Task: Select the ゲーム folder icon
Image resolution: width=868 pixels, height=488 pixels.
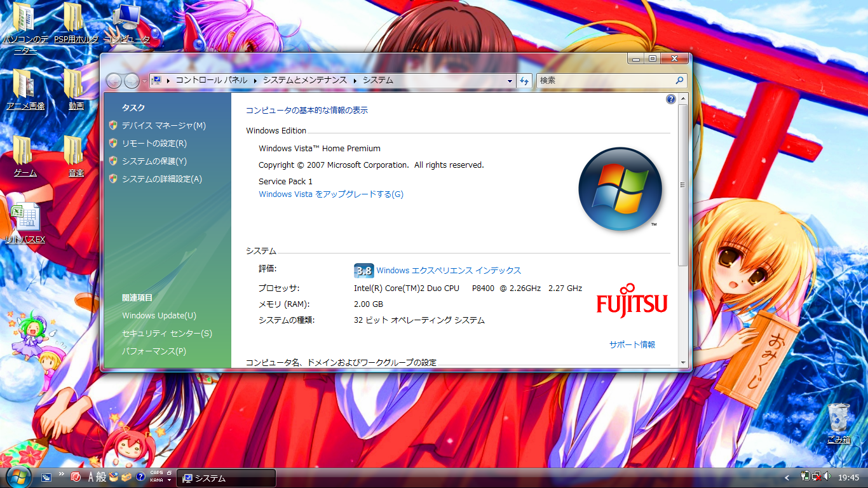Action: tap(25, 156)
